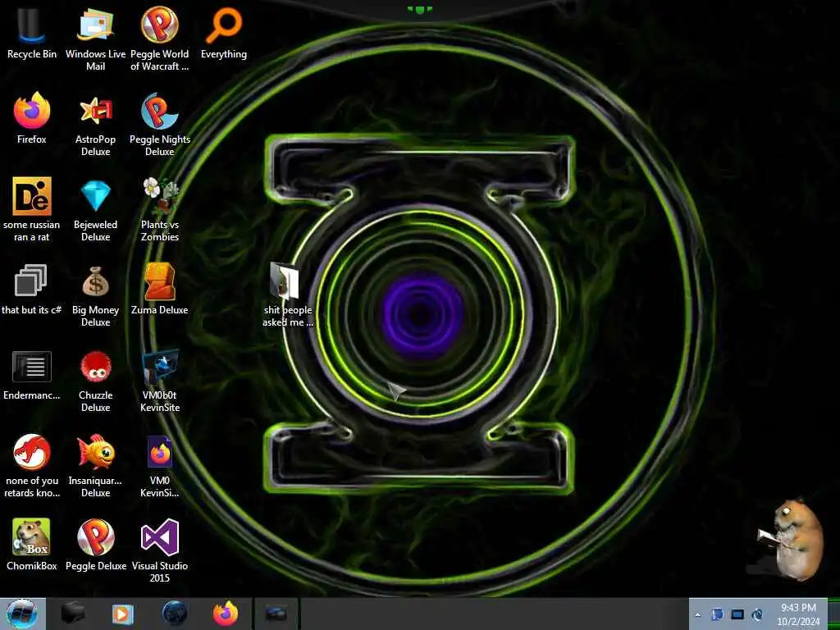Click the green indicator at top center
The height and width of the screenshot is (630, 840).
pyautogui.click(x=419, y=9)
